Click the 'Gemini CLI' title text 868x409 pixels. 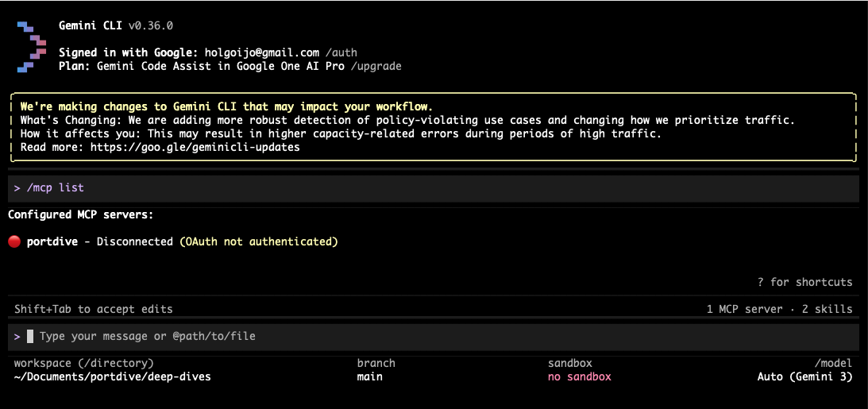pos(91,25)
